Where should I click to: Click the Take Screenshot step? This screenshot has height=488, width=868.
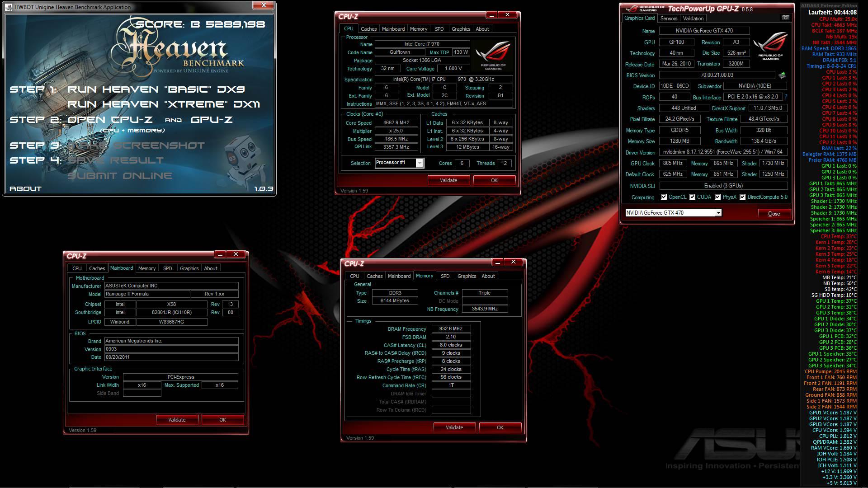pos(136,145)
